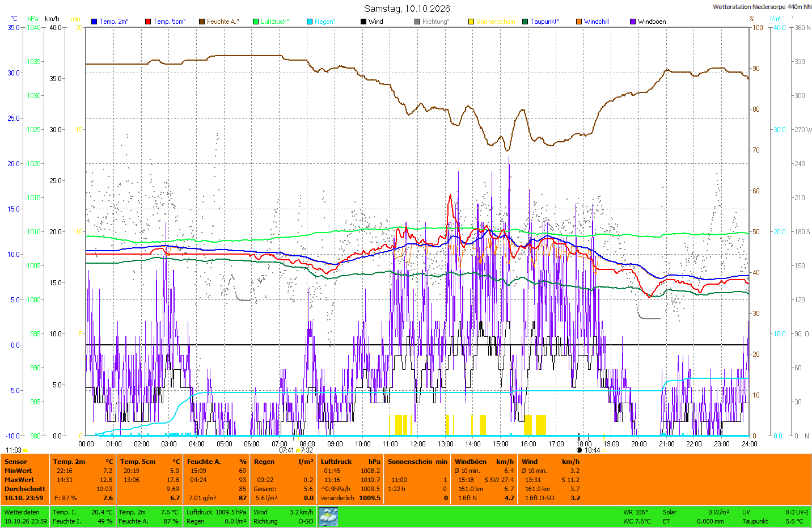
Task: Click the F: 87 % value
Action: point(66,498)
